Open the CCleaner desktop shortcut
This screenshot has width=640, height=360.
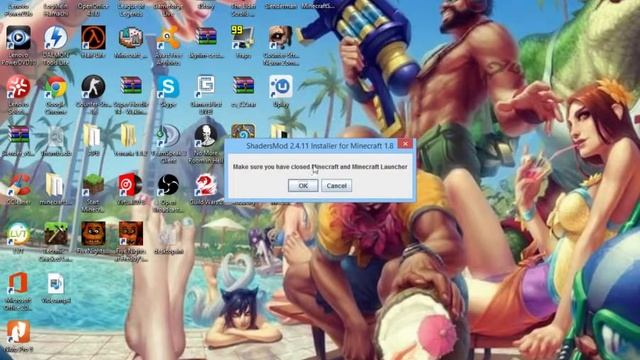pyautogui.click(x=18, y=185)
